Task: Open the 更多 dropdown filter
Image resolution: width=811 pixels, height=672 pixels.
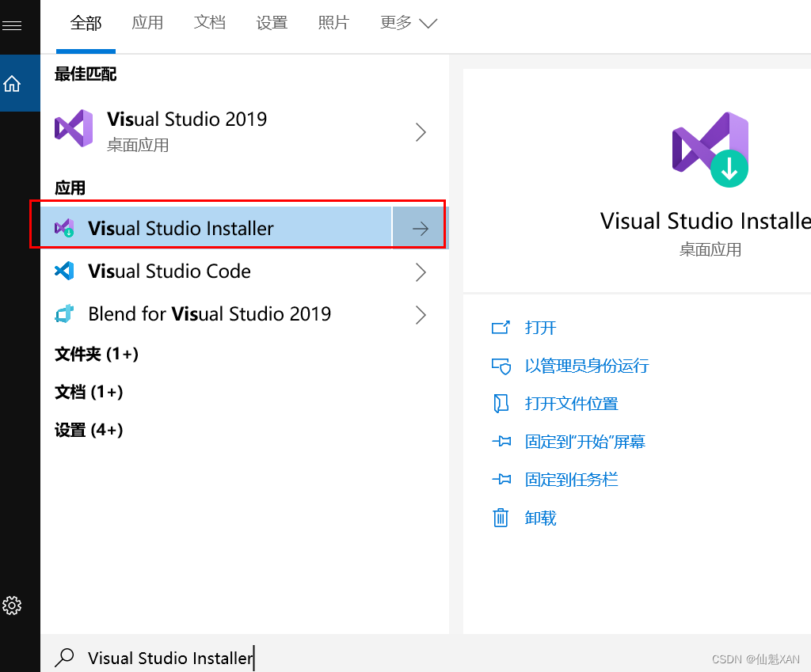Action: [409, 23]
